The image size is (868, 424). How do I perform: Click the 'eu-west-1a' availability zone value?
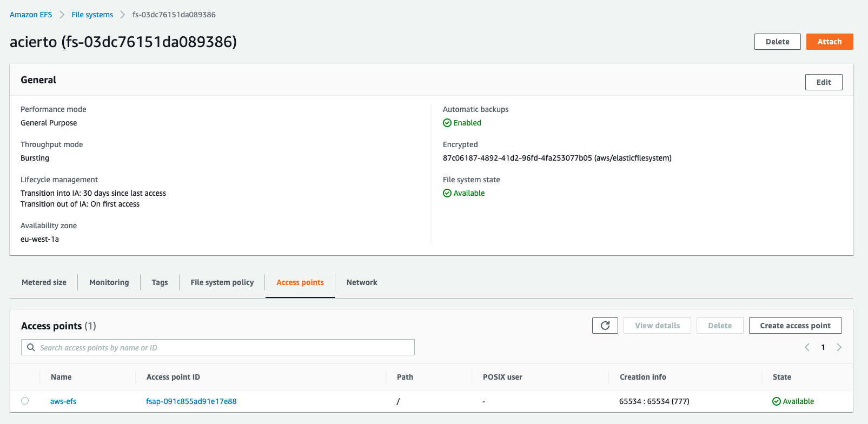[39, 239]
